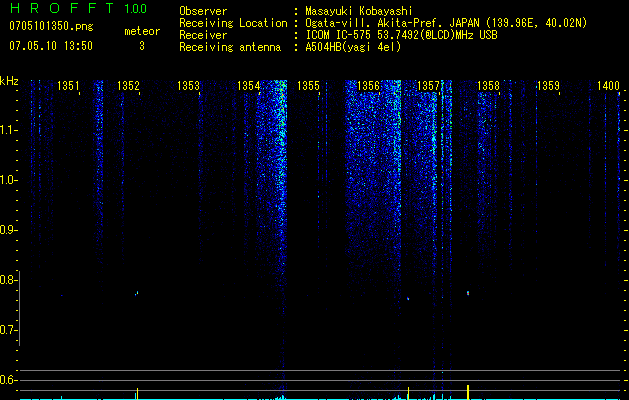Click the 1400 time marker

608,86
